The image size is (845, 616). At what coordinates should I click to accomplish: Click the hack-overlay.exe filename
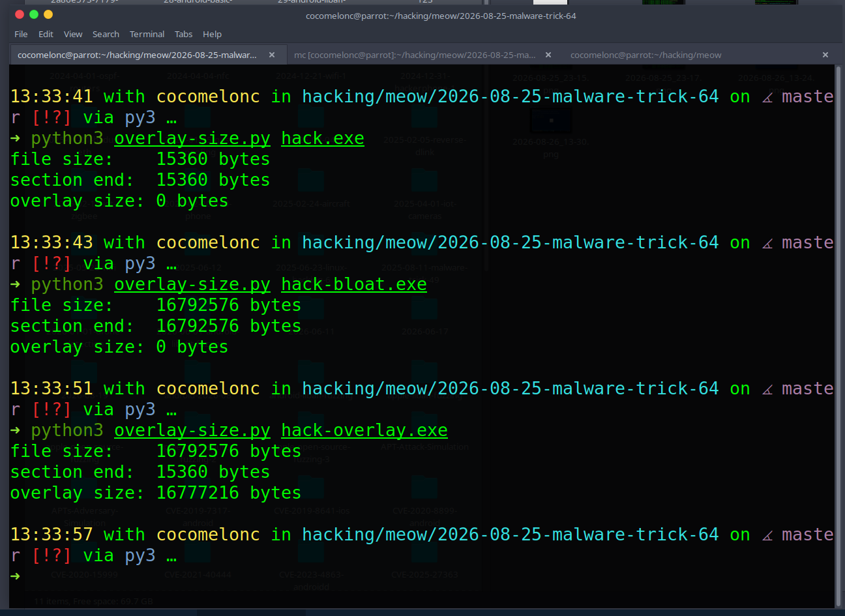point(364,430)
